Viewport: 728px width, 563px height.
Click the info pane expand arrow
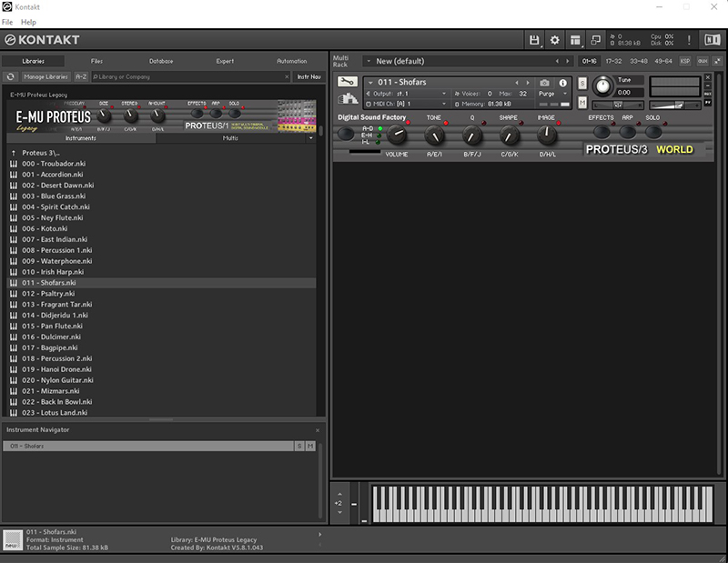click(320, 534)
